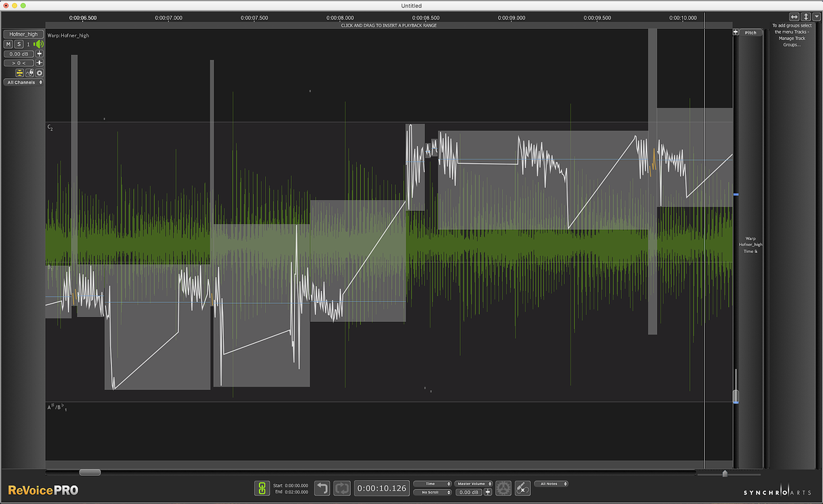Mute the Hofner_high track with M
Viewport: 823px width, 504px height.
click(8, 44)
